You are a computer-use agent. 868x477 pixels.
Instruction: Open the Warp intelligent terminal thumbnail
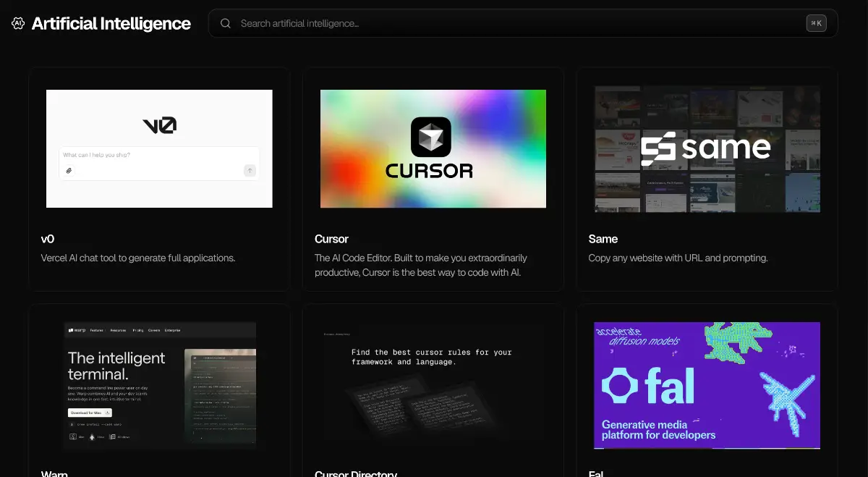coord(159,385)
